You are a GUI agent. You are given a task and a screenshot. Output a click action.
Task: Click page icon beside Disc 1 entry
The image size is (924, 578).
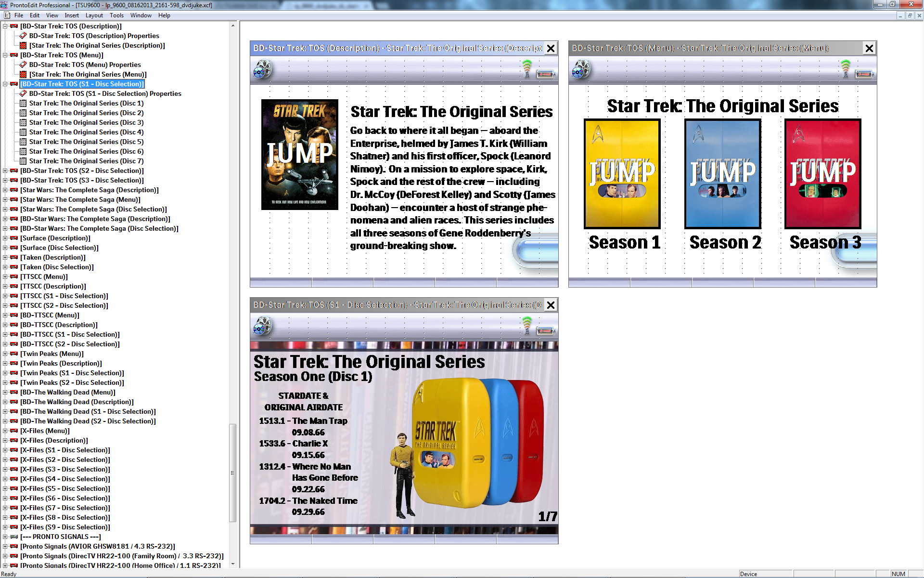click(23, 103)
